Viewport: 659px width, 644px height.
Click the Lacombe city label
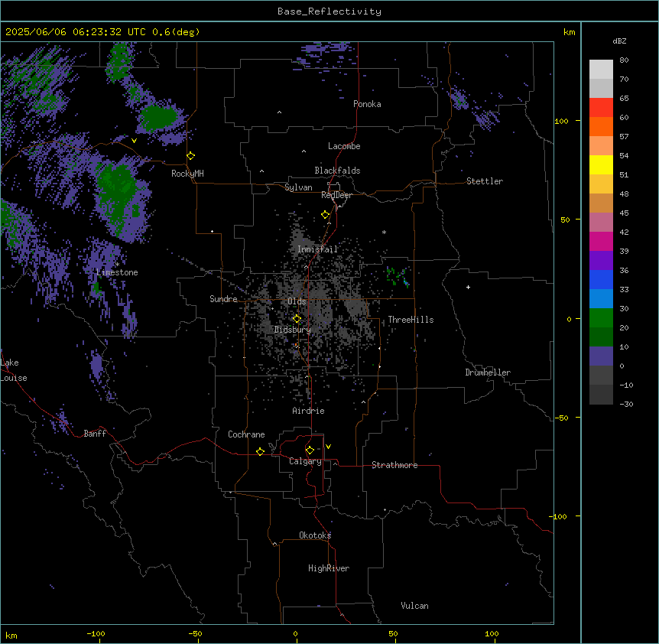pos(344,146)
